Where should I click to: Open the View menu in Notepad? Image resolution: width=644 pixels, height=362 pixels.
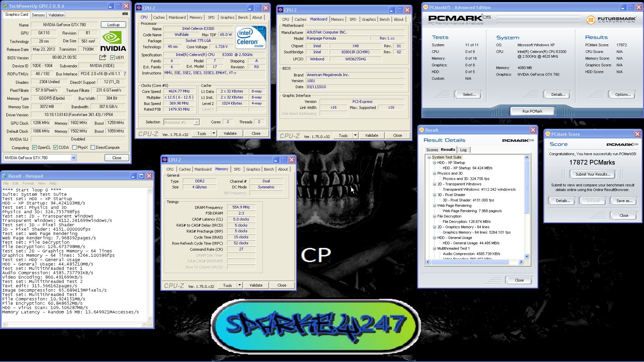pyautogui.click(x=42, y=183)
